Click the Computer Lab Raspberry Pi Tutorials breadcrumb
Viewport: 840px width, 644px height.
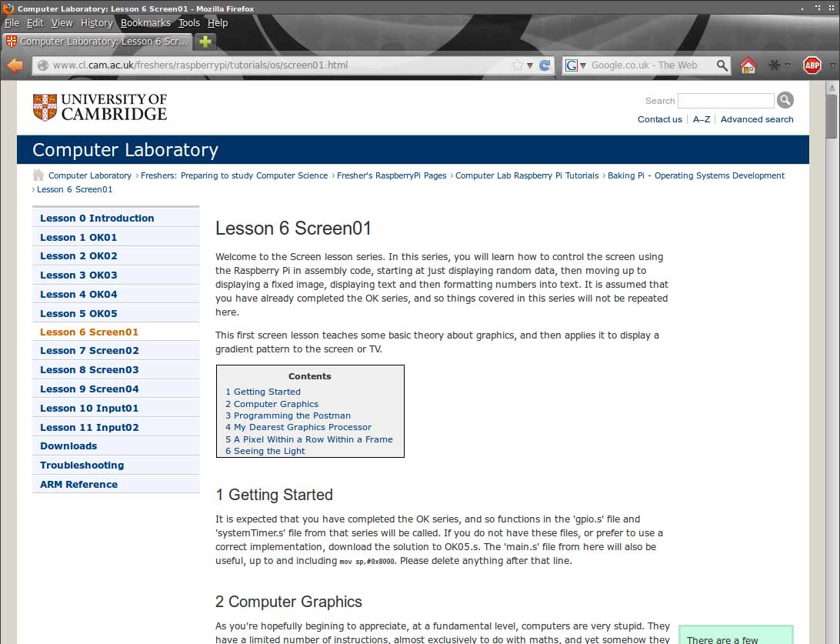pos(527,175)
